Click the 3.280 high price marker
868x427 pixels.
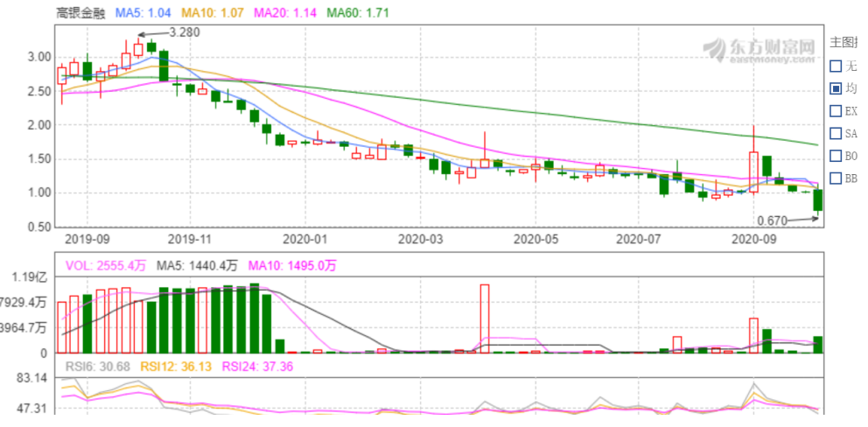[184, 32]
